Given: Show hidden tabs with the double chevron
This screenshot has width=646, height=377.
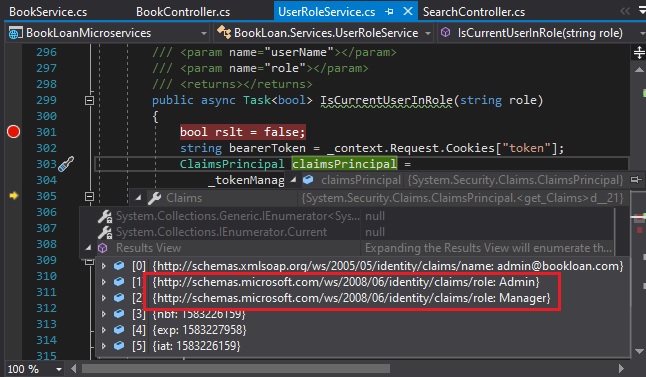Looking at the screenshot, I should click(625, 12).
